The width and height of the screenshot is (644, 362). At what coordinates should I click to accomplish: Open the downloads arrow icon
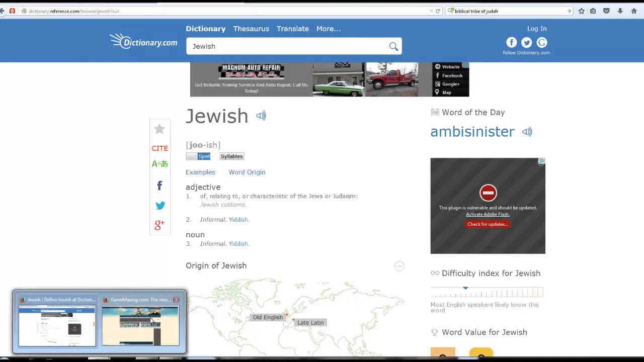click(620, 11)
